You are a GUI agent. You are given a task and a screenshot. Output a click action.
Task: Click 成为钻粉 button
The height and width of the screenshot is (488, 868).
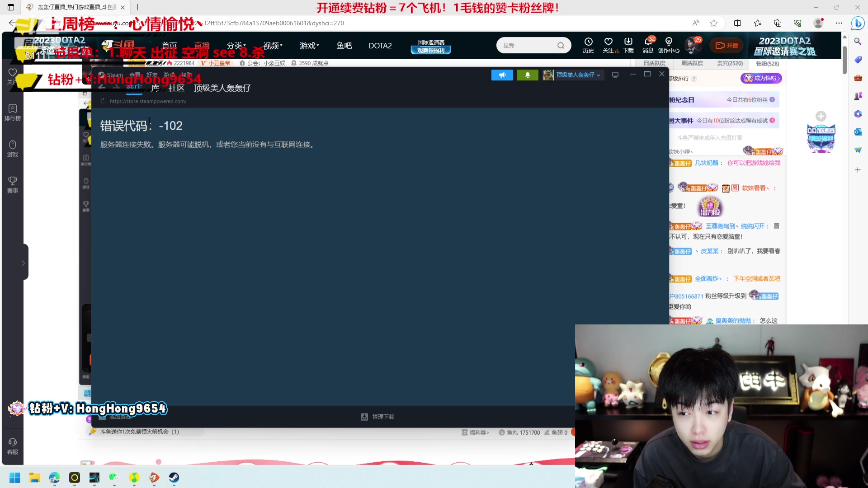pyautogui.click(x=761, y=78)
